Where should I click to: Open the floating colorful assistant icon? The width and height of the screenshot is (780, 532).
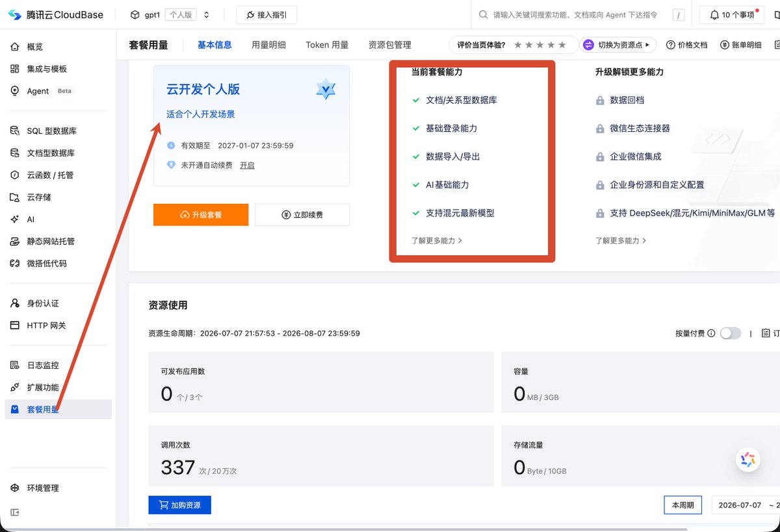tap(747, 460)
